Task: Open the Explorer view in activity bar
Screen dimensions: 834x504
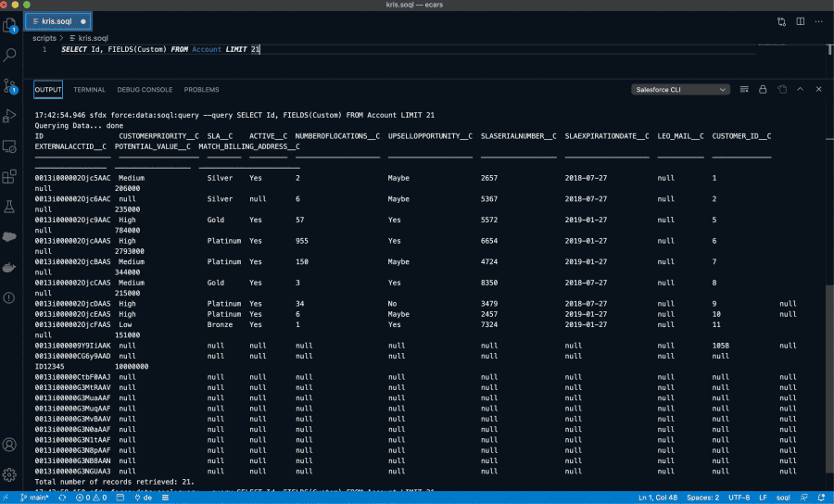Action: (9, 25)
